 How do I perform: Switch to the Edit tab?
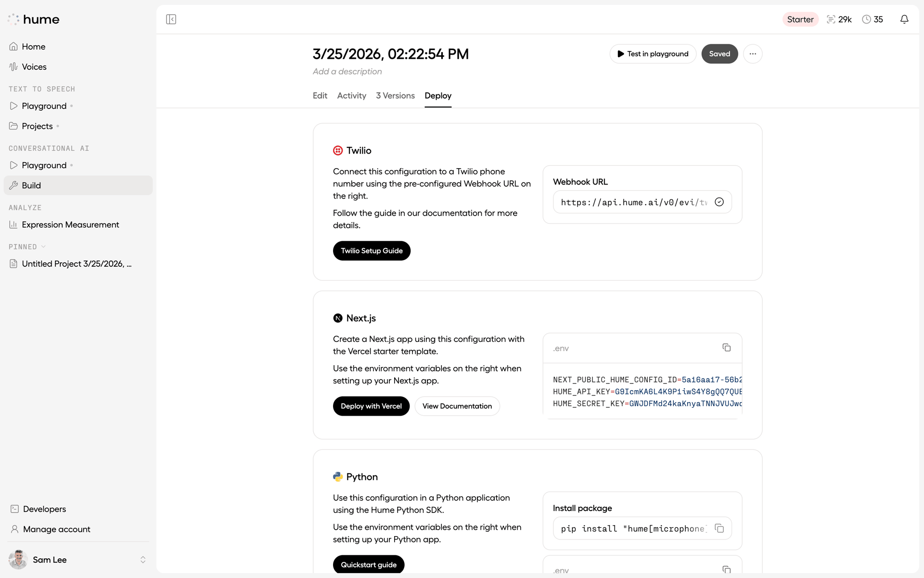[320, 95]
